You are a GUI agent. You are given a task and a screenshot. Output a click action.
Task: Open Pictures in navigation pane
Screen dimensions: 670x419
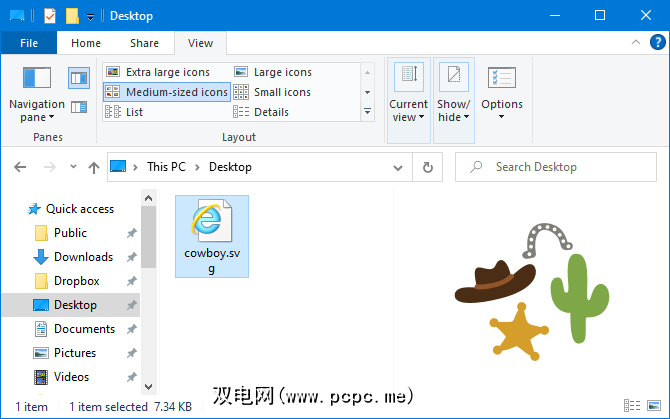point(75,353)
